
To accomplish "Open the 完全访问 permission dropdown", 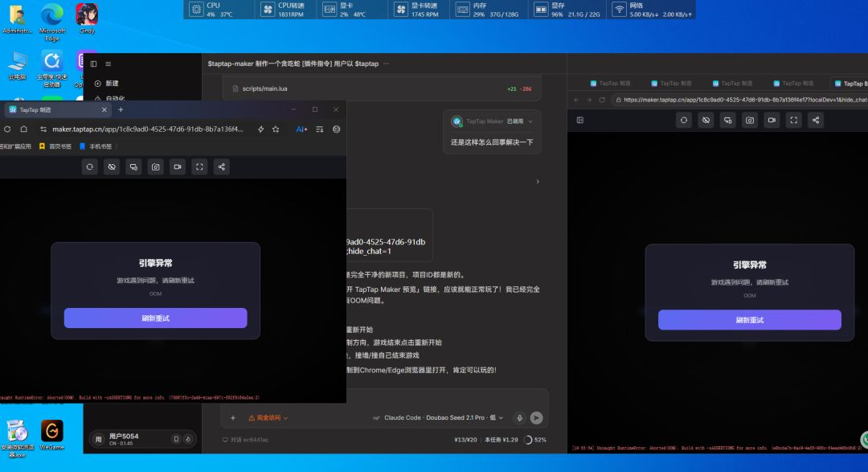I will point(268,417).
